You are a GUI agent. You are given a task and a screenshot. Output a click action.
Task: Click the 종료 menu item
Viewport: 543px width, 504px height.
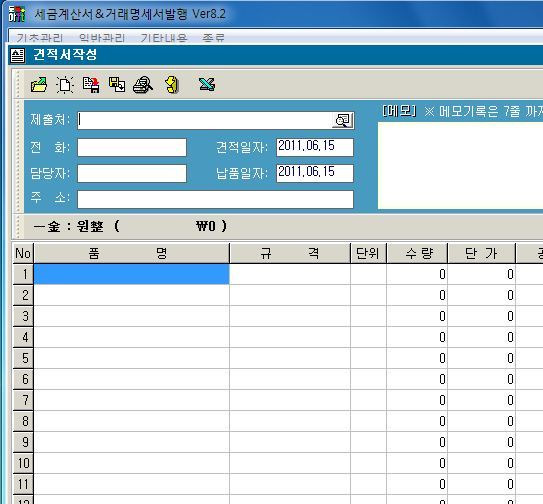point(214,37)
